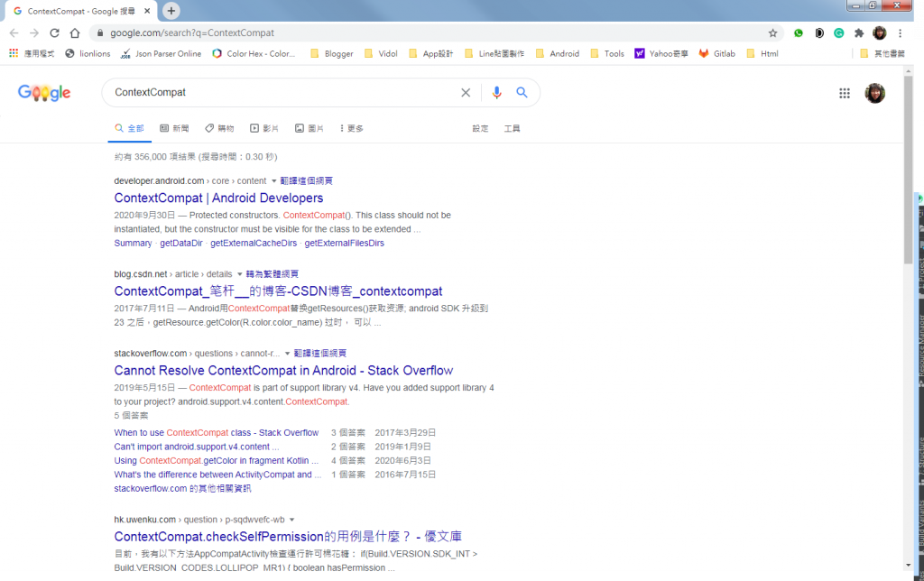The height and width of the screenshot is (581, 924).
Task: Expand dropdown arrow beside hk.uwenku.com result
Action: click(x=291, y=520)
